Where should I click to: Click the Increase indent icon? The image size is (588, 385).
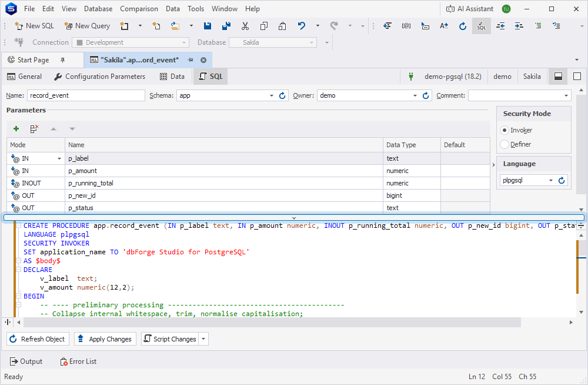click(519, 25)
